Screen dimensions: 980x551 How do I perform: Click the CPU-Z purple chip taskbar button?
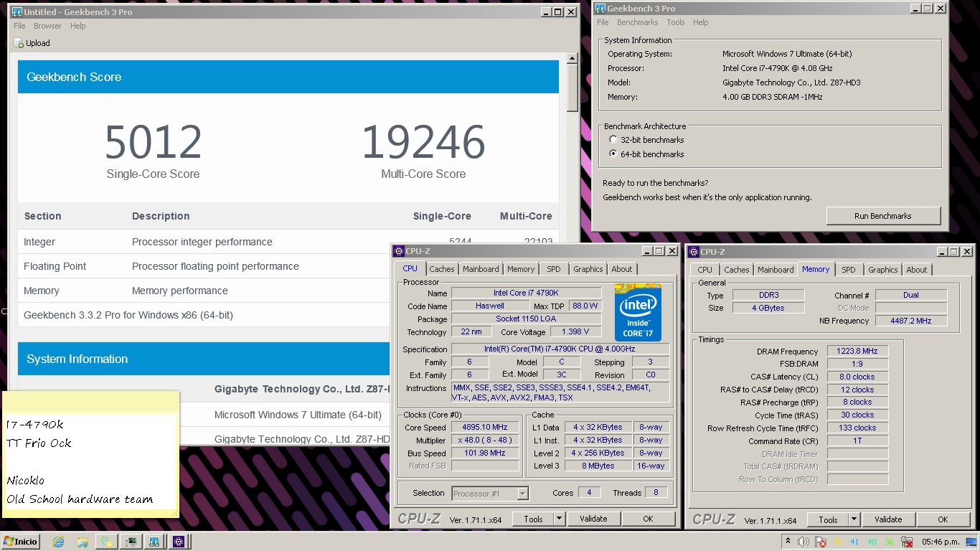179,542
